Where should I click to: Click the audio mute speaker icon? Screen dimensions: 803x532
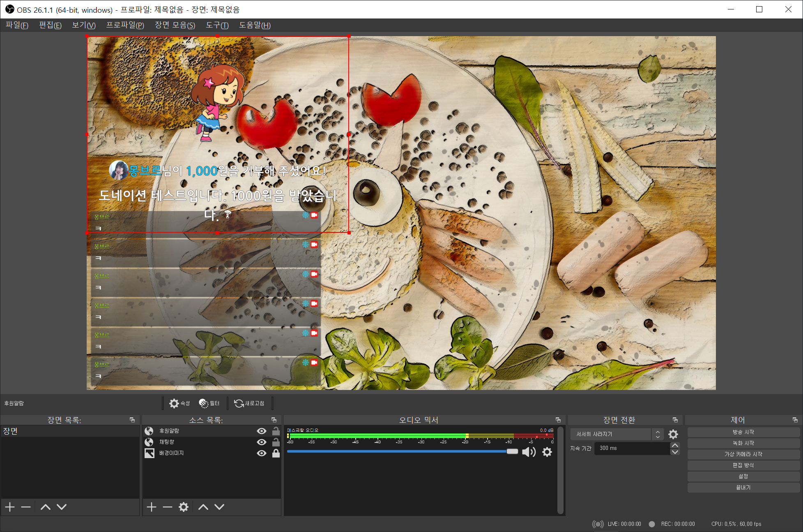(x=528, y=452)
